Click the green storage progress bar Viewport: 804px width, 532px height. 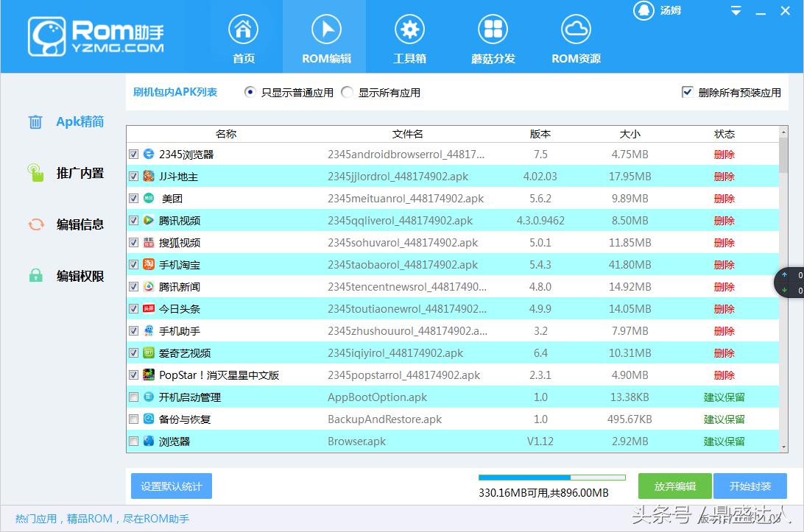click(551, 477)
